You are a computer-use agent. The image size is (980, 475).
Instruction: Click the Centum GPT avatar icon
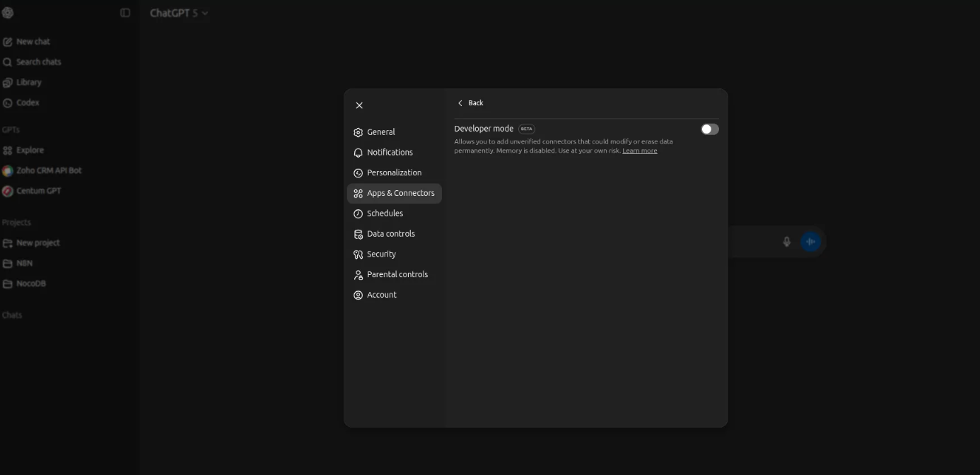(8, 192)
